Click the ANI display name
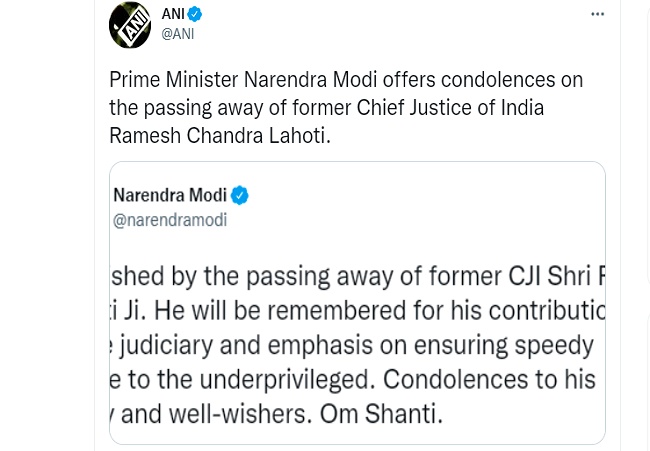Image resolution: width=650 pixels, height=451 pixels. (173, 14)
